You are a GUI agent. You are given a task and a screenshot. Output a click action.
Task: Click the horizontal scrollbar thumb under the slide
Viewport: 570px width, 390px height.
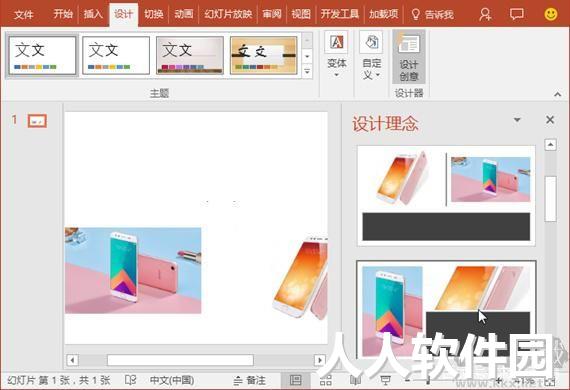coord(180,360)
